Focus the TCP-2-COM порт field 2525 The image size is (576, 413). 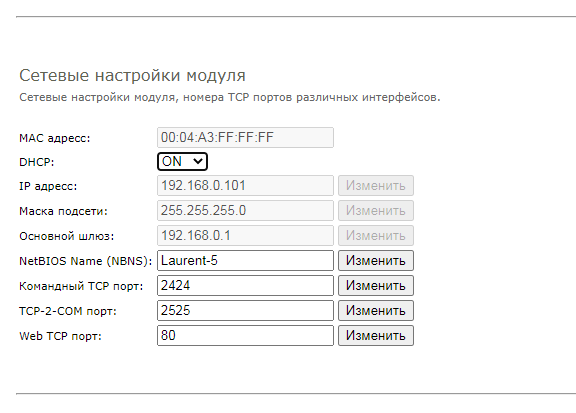point(245,310)
